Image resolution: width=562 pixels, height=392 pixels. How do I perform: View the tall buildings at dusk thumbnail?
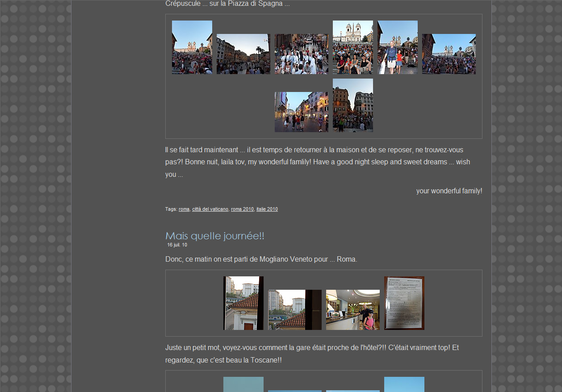(352, 105)
